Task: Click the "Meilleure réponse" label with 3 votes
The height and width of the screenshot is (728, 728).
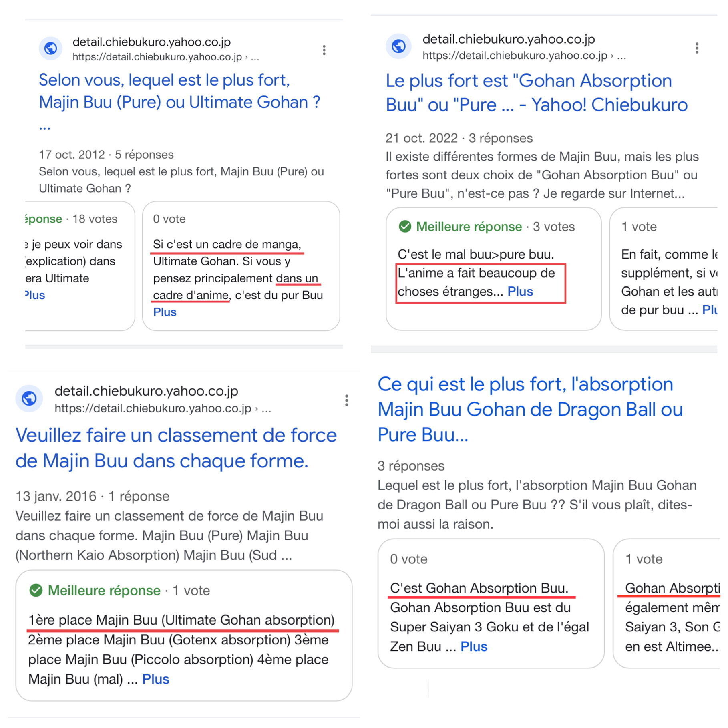Action: (469, 227)
